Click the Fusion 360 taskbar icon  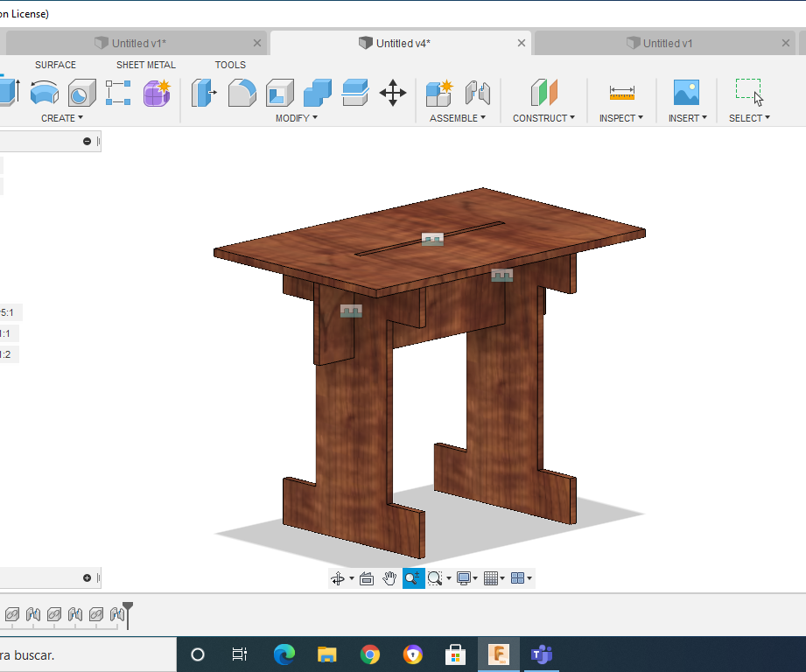point(499,654)
